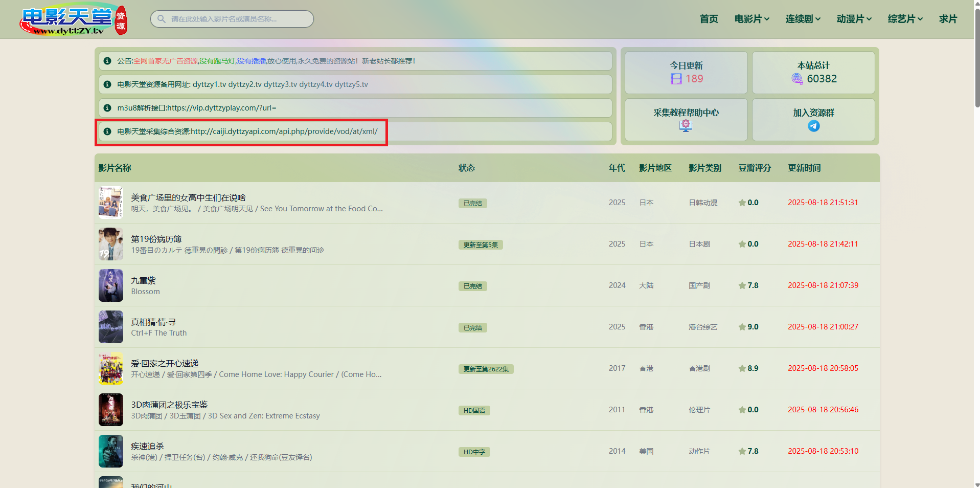Viewport: 980px width, 488px height.
Task: Click the info icon beside 公告 notice
Action: [107, 61]
